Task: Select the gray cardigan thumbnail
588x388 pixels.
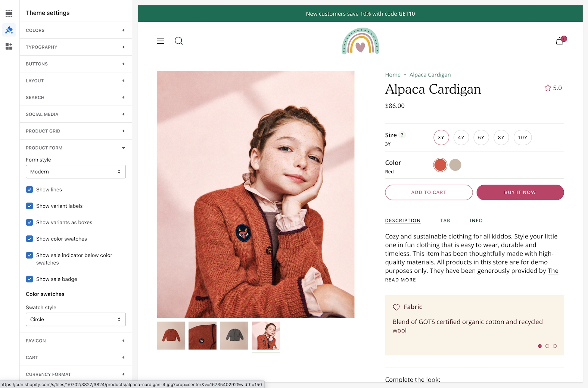Action: point(234,335)
